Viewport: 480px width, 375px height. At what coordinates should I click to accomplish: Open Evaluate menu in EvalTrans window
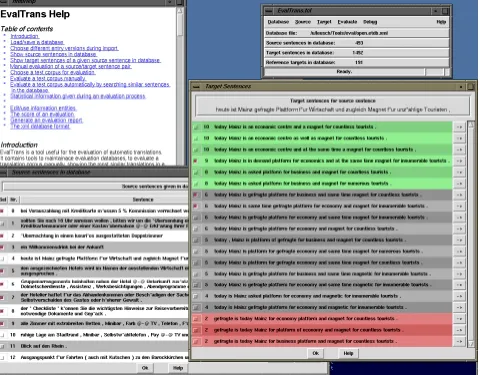point(347,22)
